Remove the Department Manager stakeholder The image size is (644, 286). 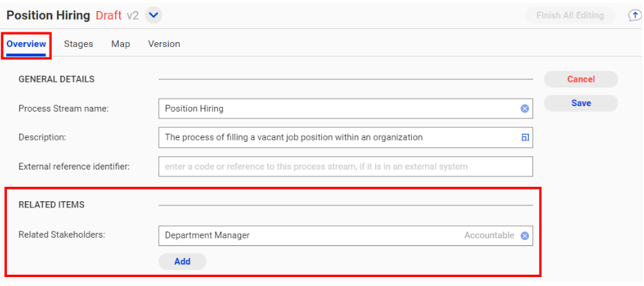click(x=524, y=236)
